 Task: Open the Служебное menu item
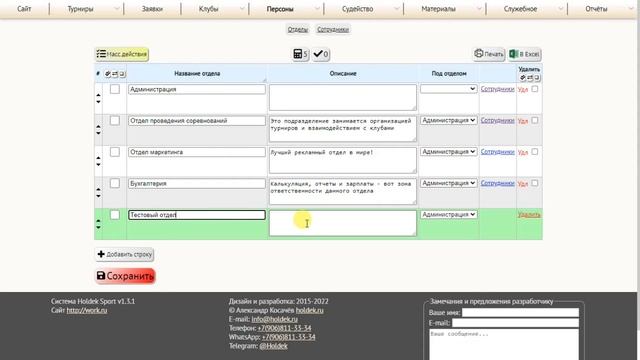(520, 9)
